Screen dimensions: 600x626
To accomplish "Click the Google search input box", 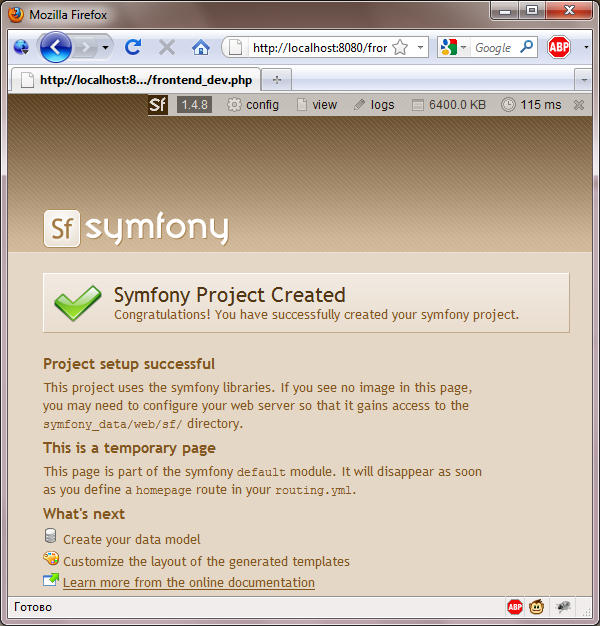I will (495, 48).
